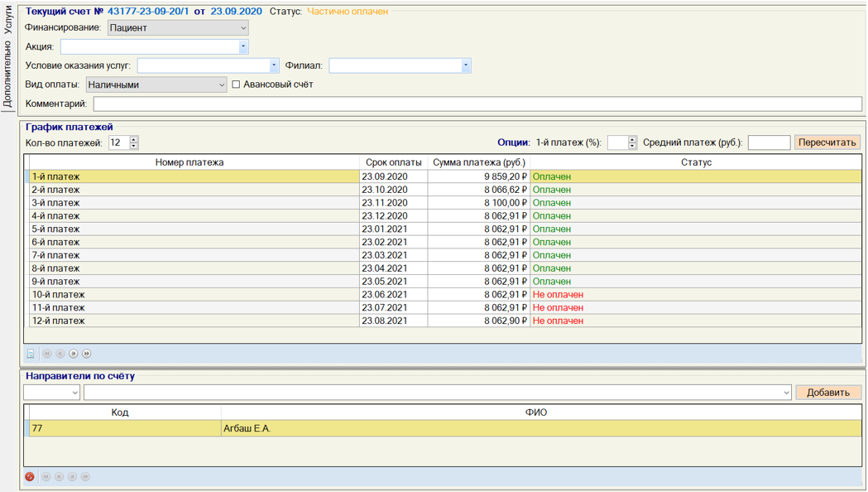Jump to last record in referrers table

pos(86,477)
